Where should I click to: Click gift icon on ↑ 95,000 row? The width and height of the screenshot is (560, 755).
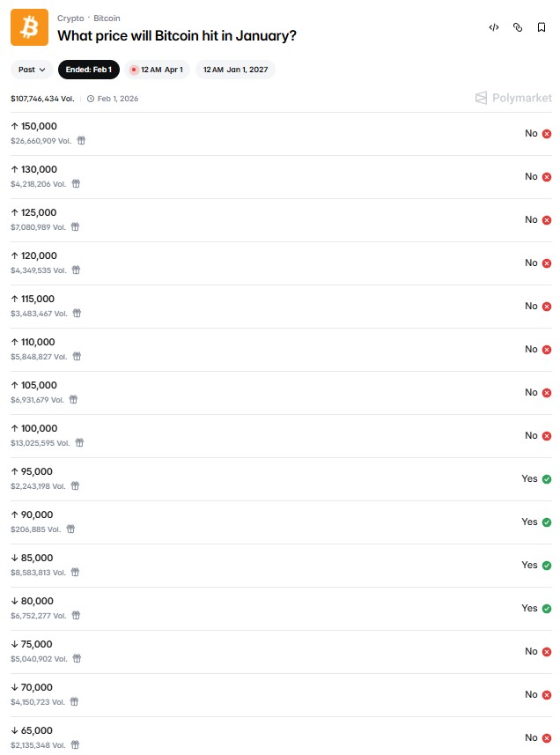[75, 486]
